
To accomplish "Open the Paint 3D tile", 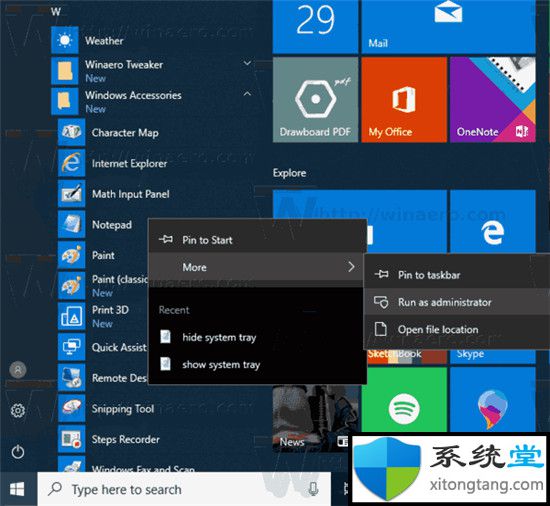I will point(493,400).
